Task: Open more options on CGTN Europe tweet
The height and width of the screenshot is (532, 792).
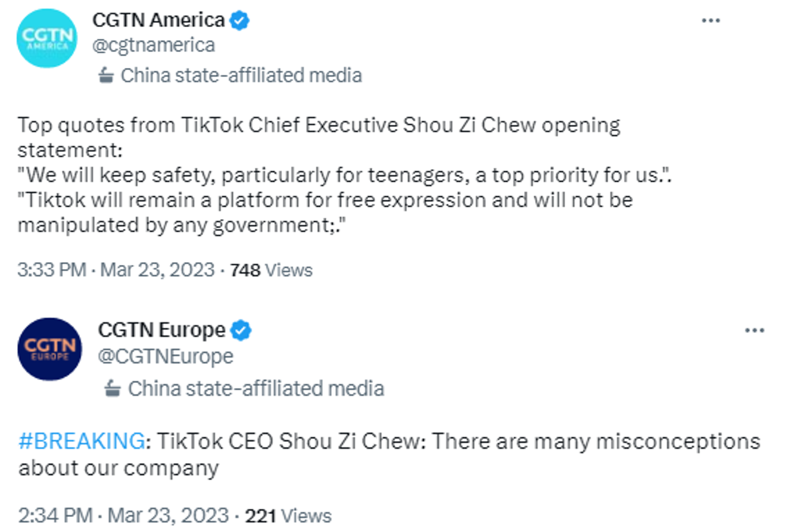Action: coord(755,330)
